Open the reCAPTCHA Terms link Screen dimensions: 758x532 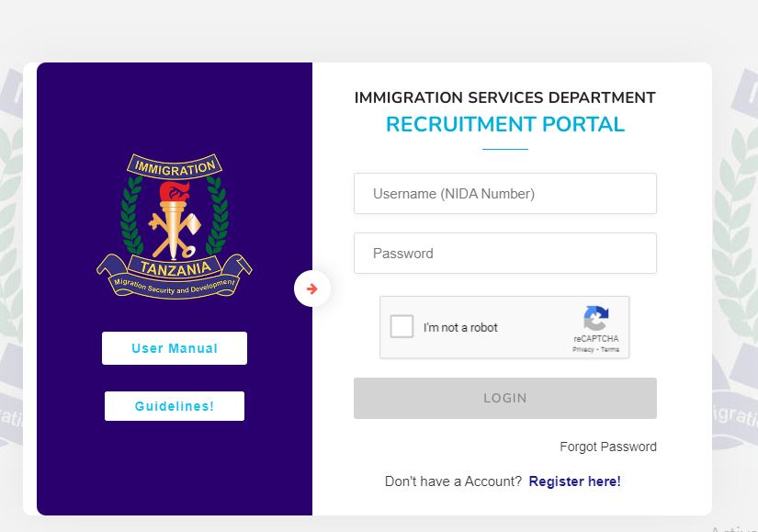tap(610, 350)
